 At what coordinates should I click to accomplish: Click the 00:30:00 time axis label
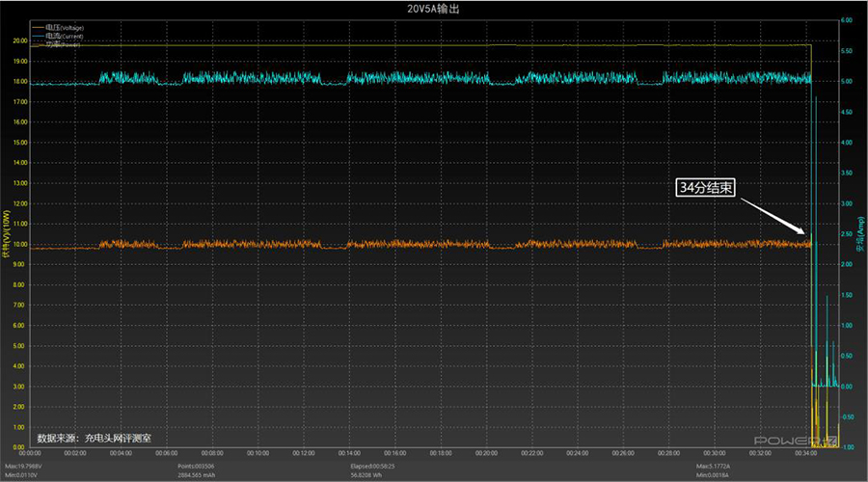point(715,453)
